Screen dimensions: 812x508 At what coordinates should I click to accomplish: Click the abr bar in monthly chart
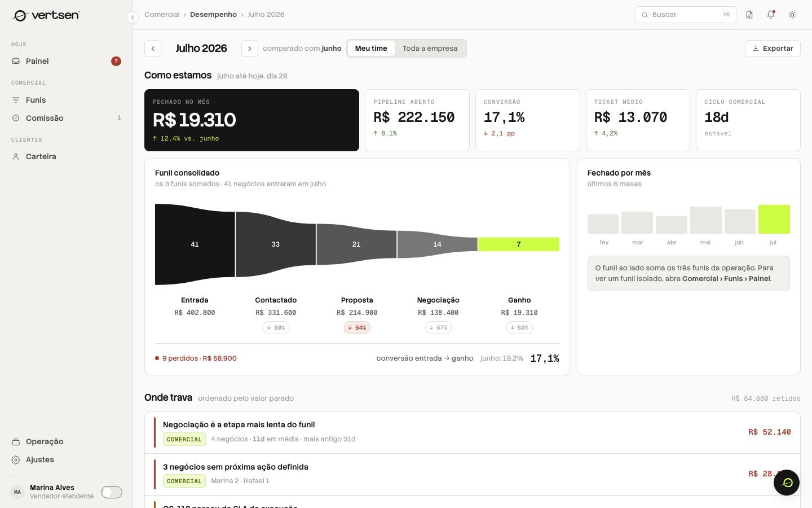pos(672,225)
